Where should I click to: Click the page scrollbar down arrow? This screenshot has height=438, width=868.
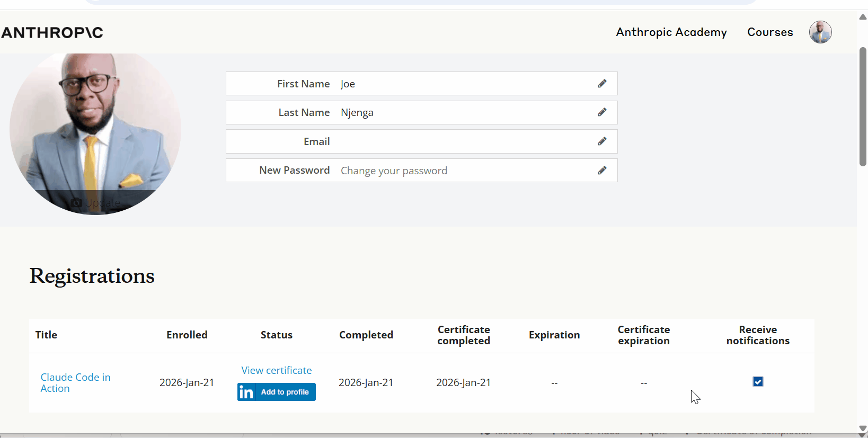point(863,428)
